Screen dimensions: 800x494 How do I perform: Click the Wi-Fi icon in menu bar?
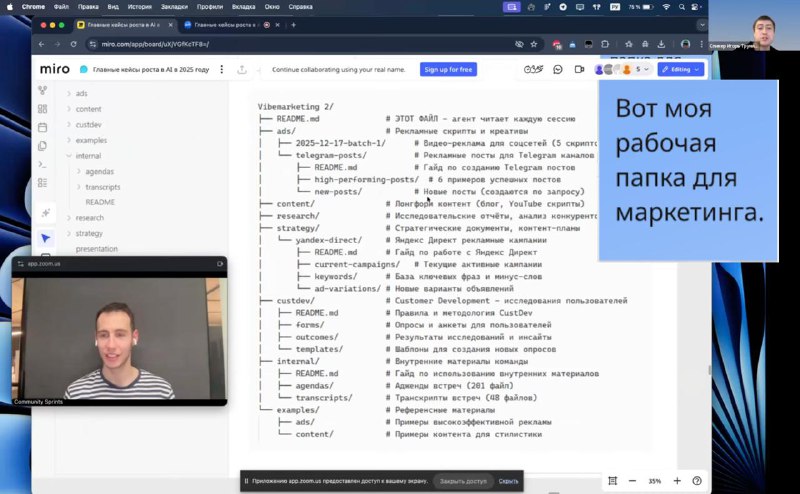point(666,7)
